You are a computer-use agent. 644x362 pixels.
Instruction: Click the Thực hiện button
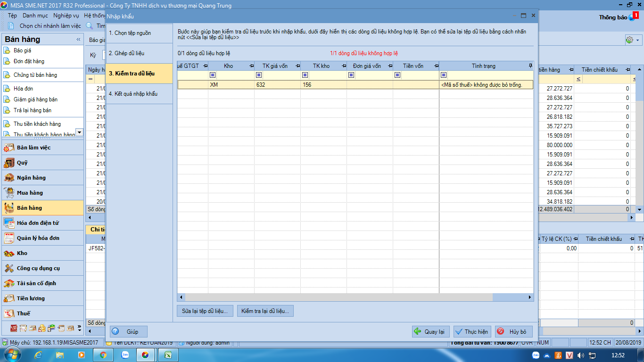(x=472, y=332)
